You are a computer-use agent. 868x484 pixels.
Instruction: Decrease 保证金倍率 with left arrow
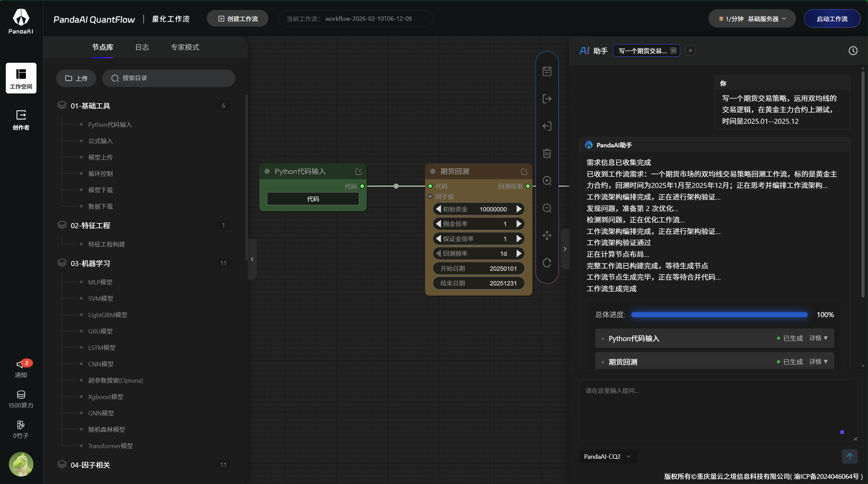(x=438, y=238)
